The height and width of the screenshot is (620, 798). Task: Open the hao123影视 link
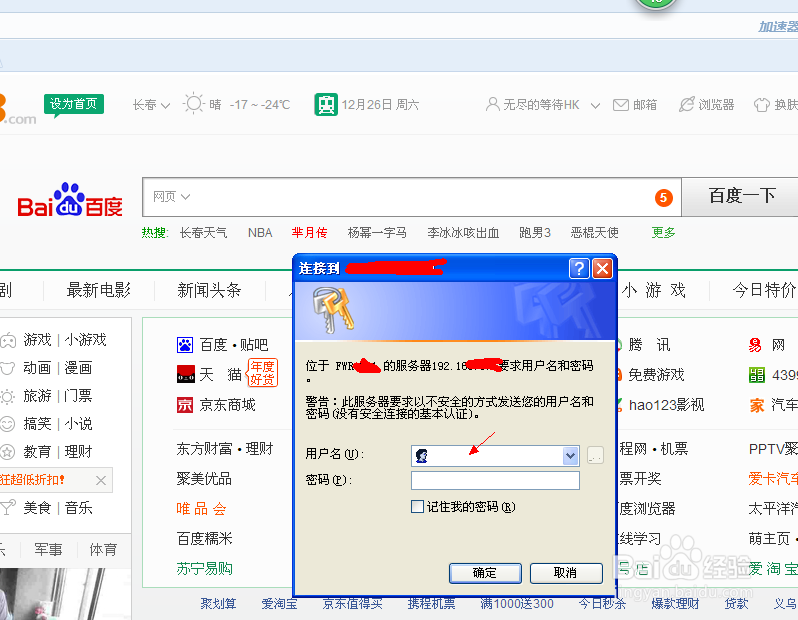[666, 405]
